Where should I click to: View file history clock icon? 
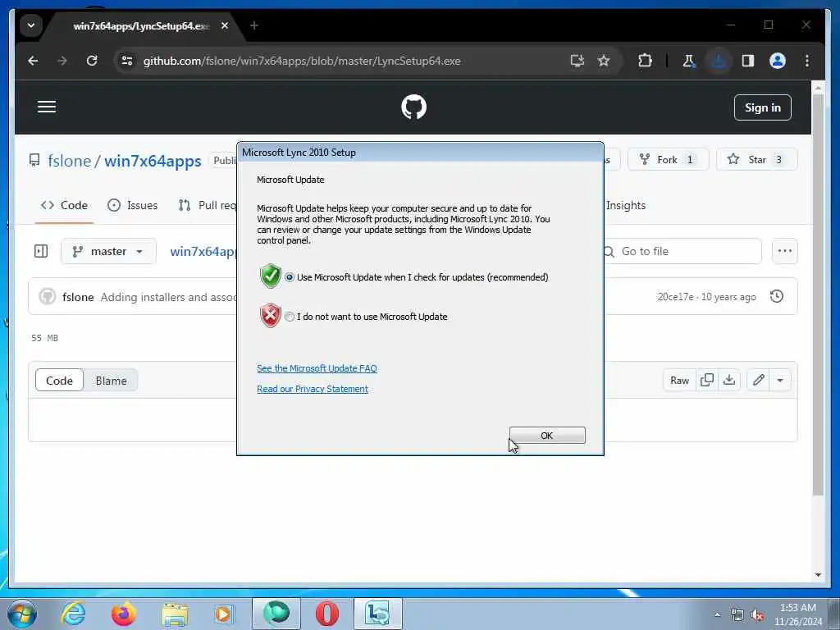[x=777, y=296]
